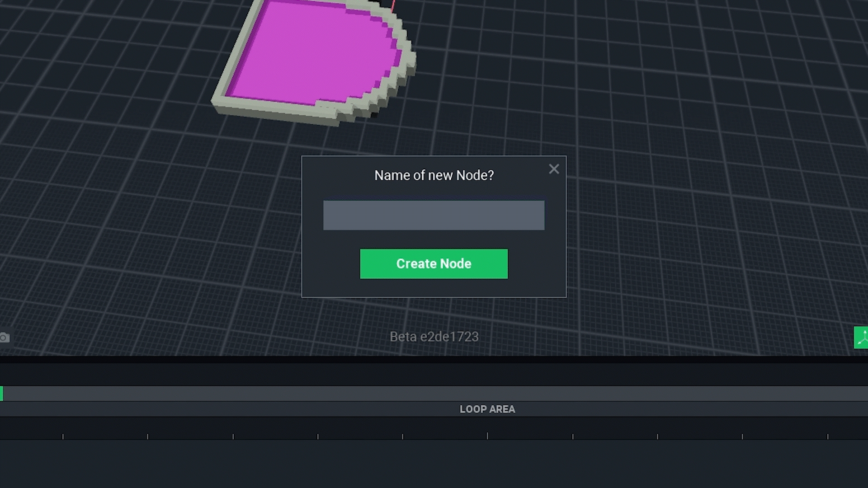Click the dark strip above the scrub bar
This screenshot has width=868, height=488.
coord(434,374)
